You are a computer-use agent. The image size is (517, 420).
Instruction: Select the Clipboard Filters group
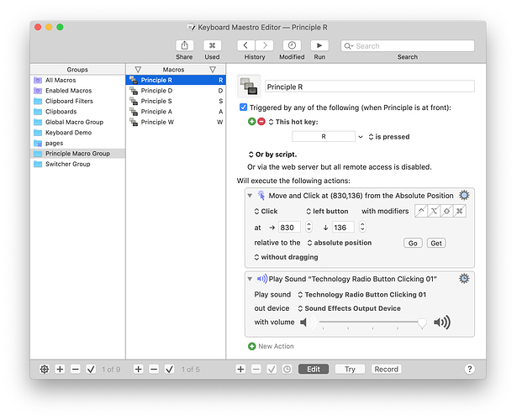[77, 101]
